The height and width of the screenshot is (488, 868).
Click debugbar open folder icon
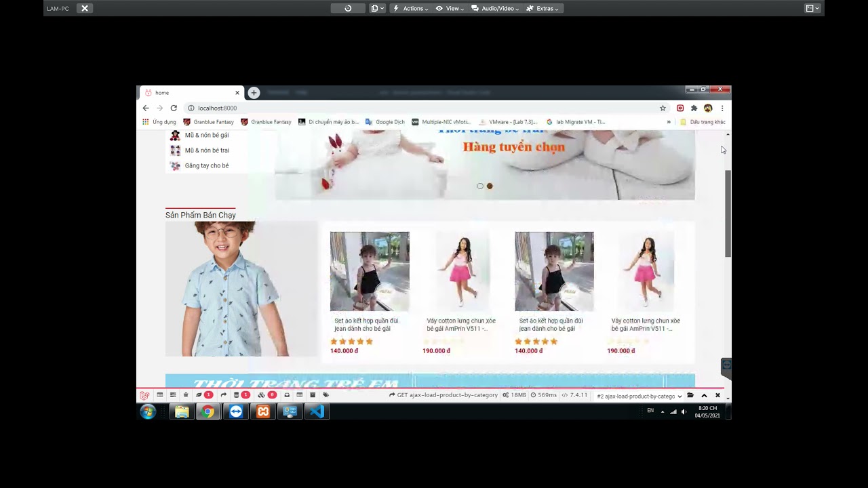click(x=690, y=396)
